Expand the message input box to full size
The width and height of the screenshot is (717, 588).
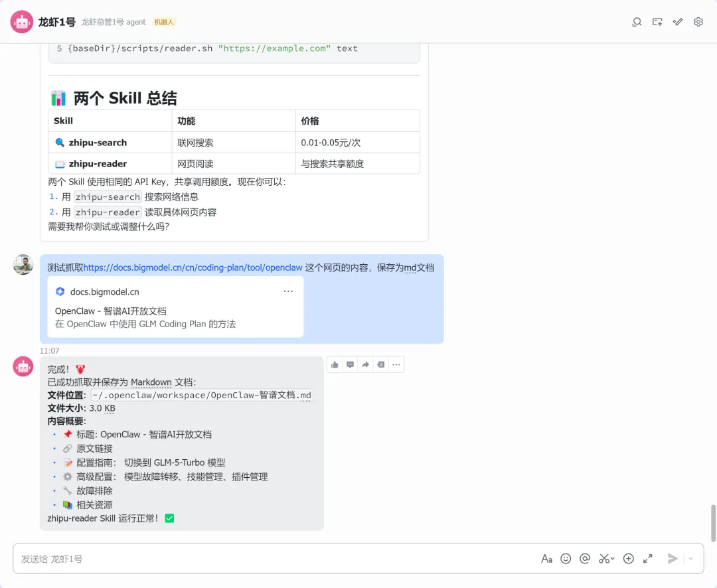648,559
